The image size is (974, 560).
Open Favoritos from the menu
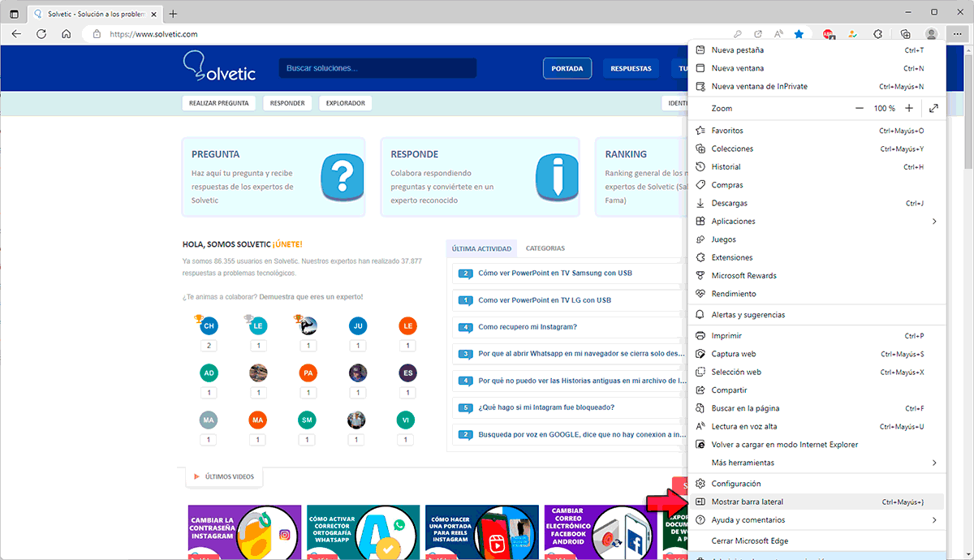click(817, 131)
